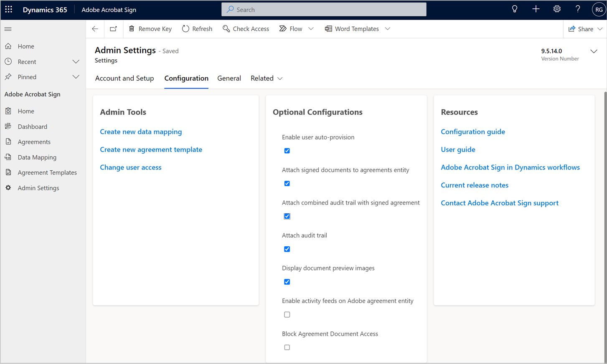Screen dimensions: 607x364
Task: Uncheck the Attach audit trail checkbox
Action: pyautogui.click(x=287, y=249)
